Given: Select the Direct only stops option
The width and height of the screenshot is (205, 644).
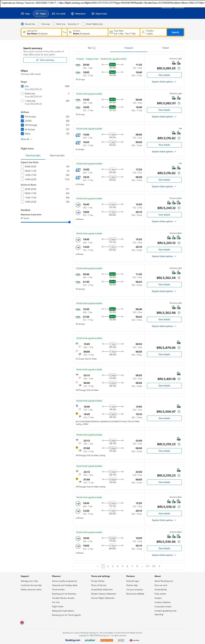Looking at the screenshot, I should click(22, 94).
